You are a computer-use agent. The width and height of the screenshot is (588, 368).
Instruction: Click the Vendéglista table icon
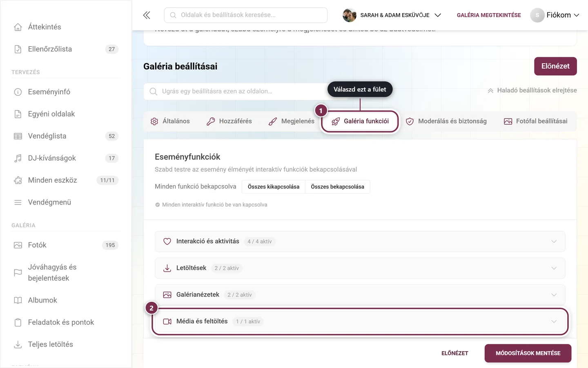(18, 136)
